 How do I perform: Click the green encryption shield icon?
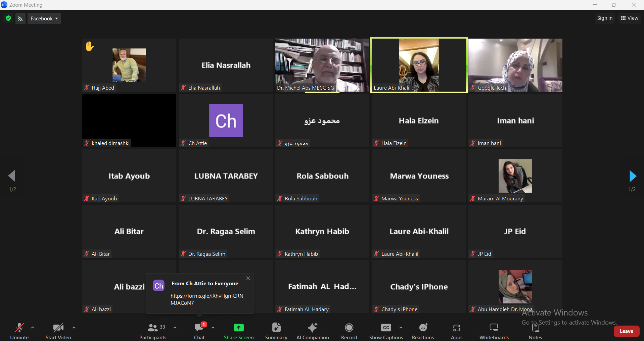pos(8,18)
